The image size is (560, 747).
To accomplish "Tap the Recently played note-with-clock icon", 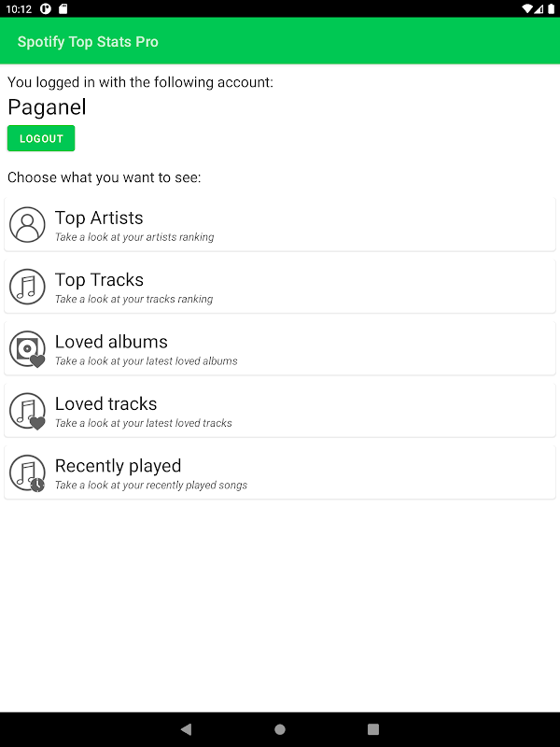I will click(27, 472).
